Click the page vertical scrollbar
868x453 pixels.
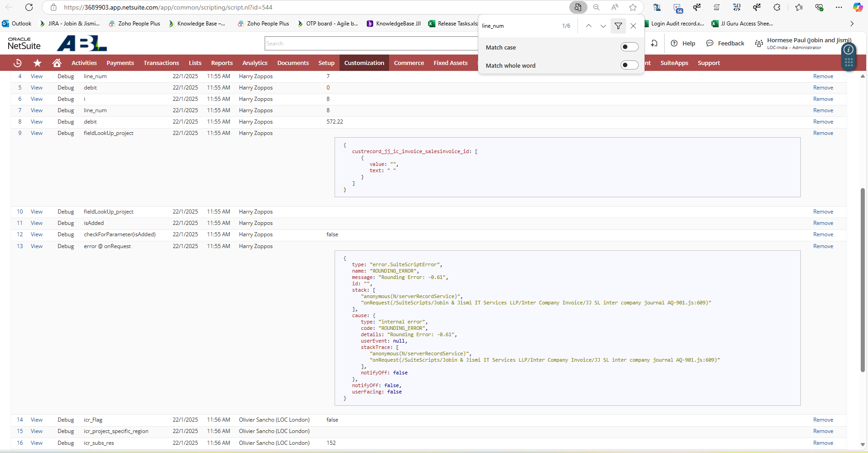pyautogui.click(x=863, y=279)
